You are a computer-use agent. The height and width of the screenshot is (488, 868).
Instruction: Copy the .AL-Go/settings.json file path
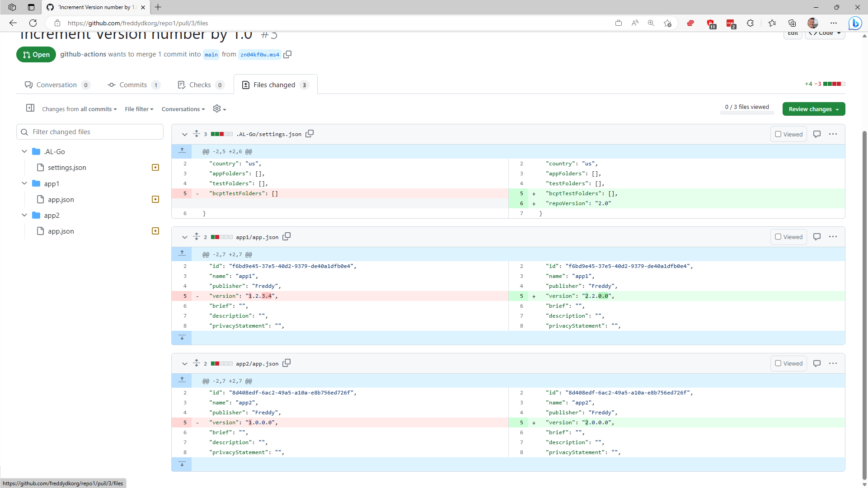[310, 134]
